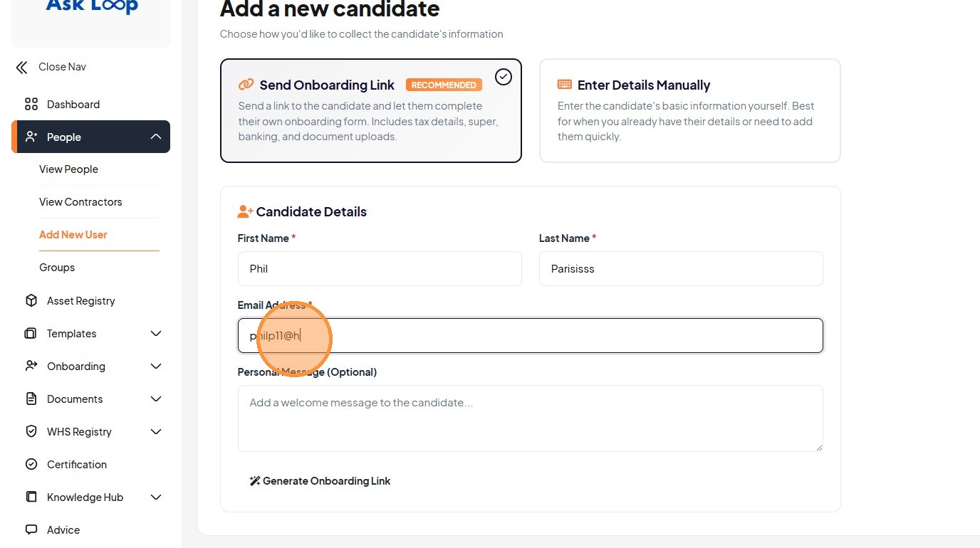The height and width of the screenshot is (548, 980).
Task: Expand the Documents submenu chevron
Action: (156, 399)
